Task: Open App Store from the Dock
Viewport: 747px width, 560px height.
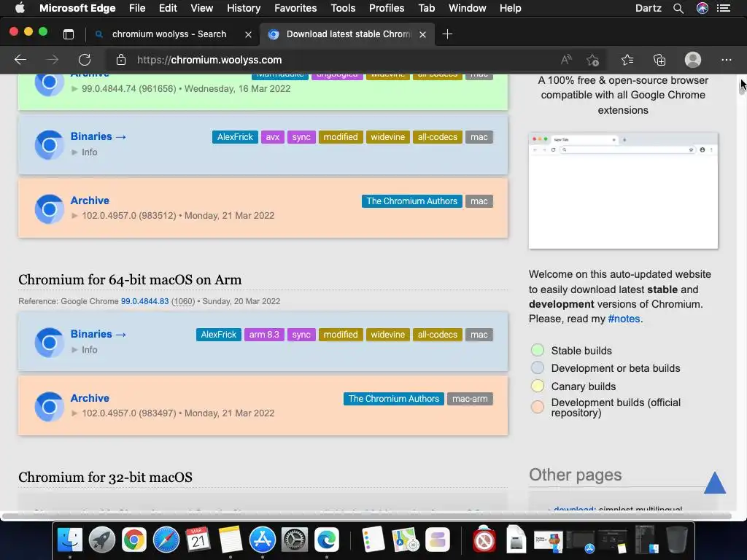Action: point(263,540)
